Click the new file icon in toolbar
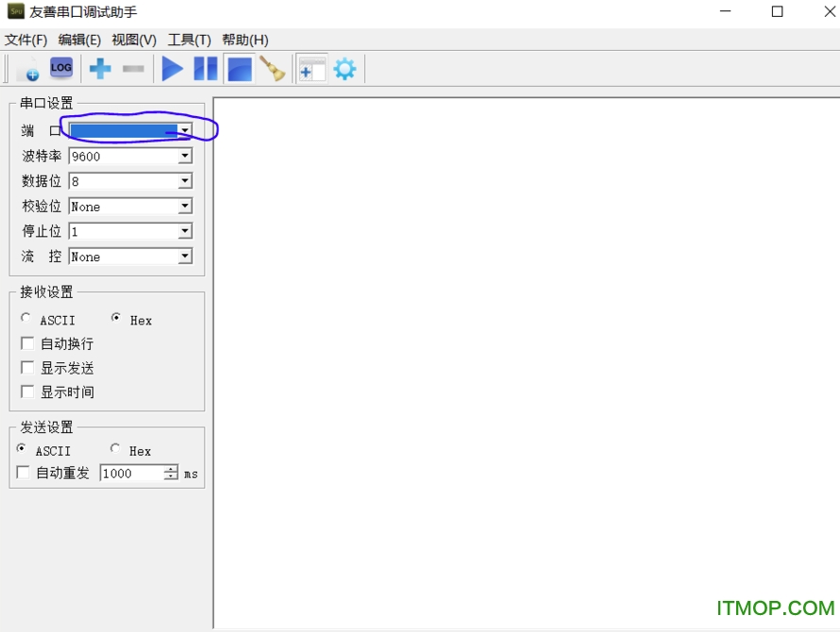The width and height of the screenshot is (840, 632). pos(27,69)
